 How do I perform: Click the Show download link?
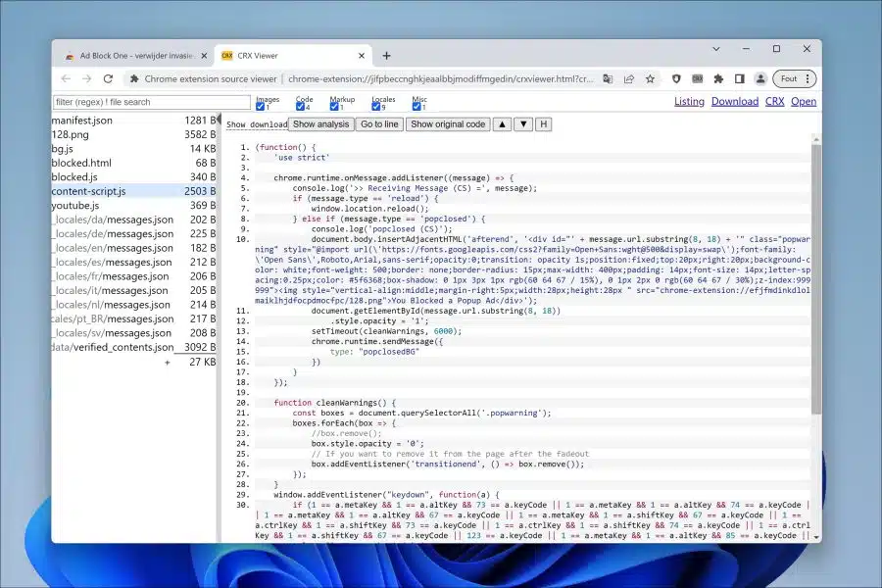click(257, 124)
